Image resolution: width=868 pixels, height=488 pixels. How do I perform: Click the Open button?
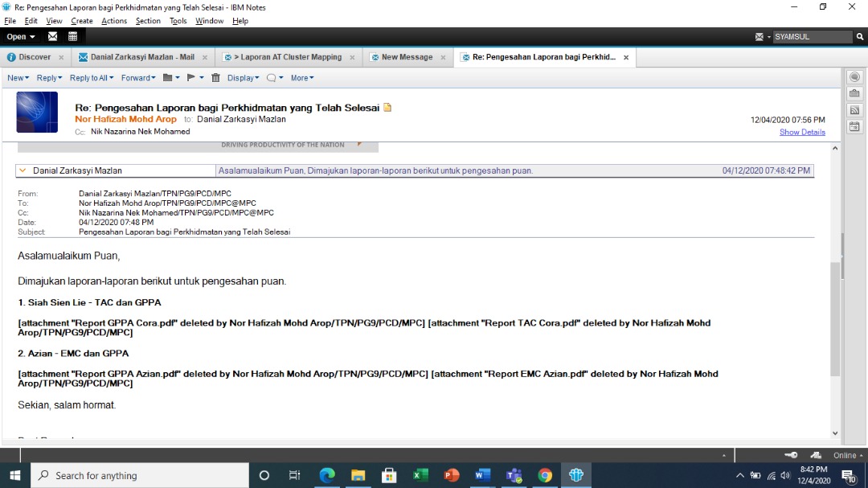click(x=20, y=36)
